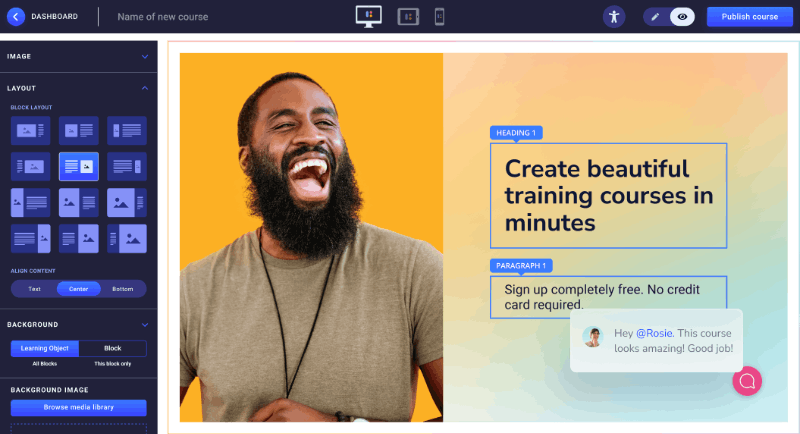The image size is (800, 434).
Task: Select the highlighted text-left image-right layout
Action: click(x=78, y=166)
